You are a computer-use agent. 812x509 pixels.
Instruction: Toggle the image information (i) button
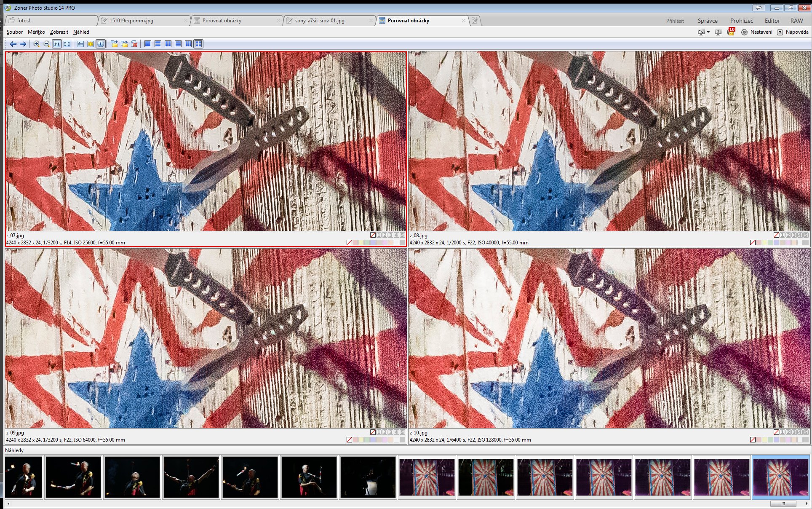[x=101, y=44]
